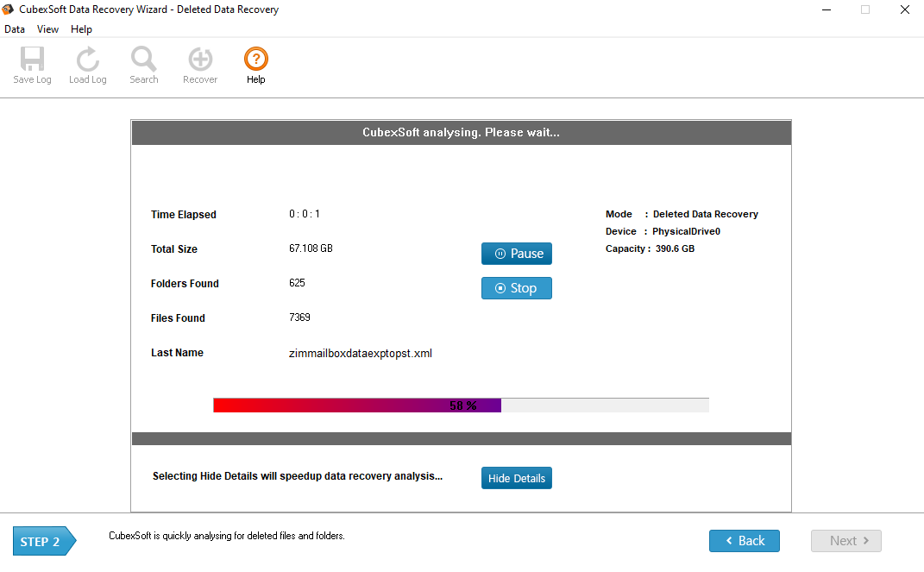Open the View menu

click(47, 29)
